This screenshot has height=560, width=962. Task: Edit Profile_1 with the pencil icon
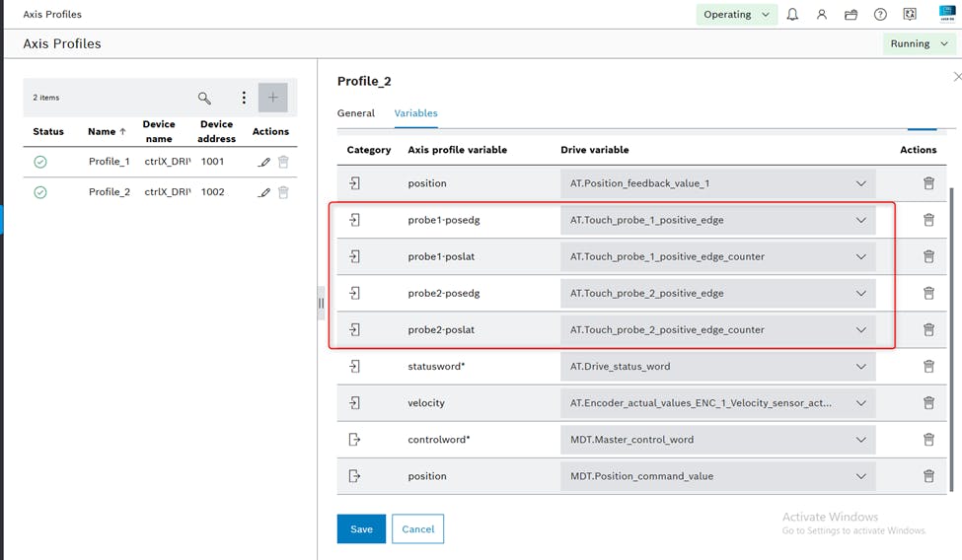tap(263, 162)
